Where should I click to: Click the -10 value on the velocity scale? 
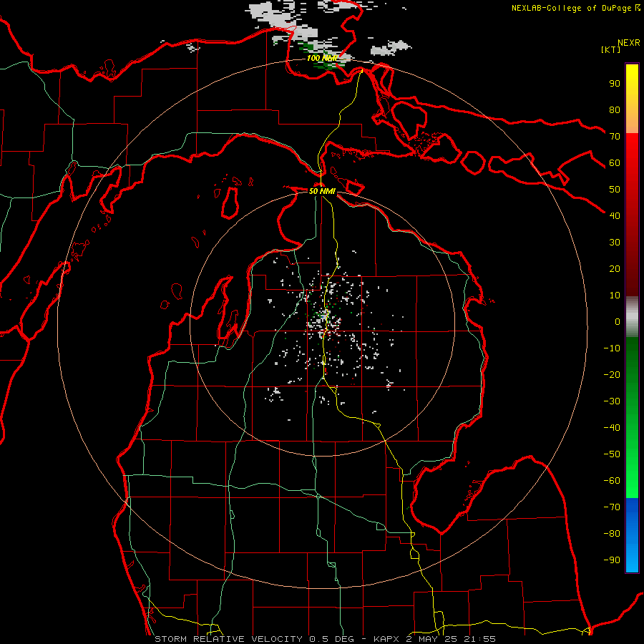coord(612,348)
